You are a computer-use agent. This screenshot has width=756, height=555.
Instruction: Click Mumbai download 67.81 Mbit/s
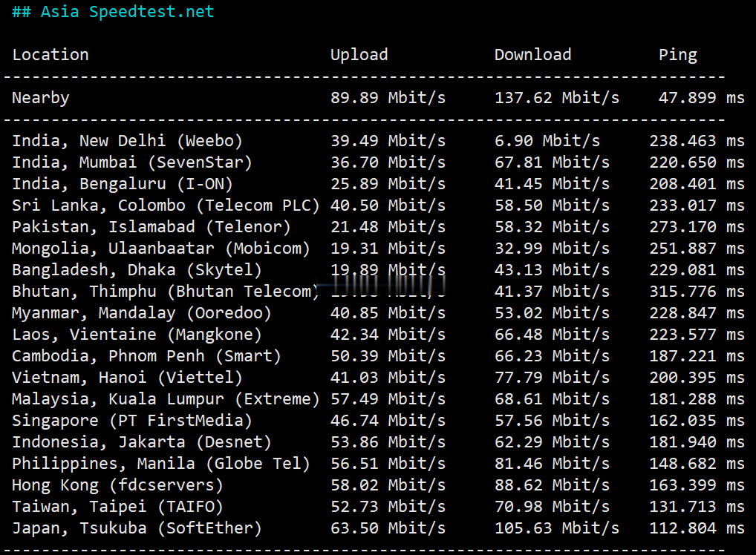click(552, 162)
